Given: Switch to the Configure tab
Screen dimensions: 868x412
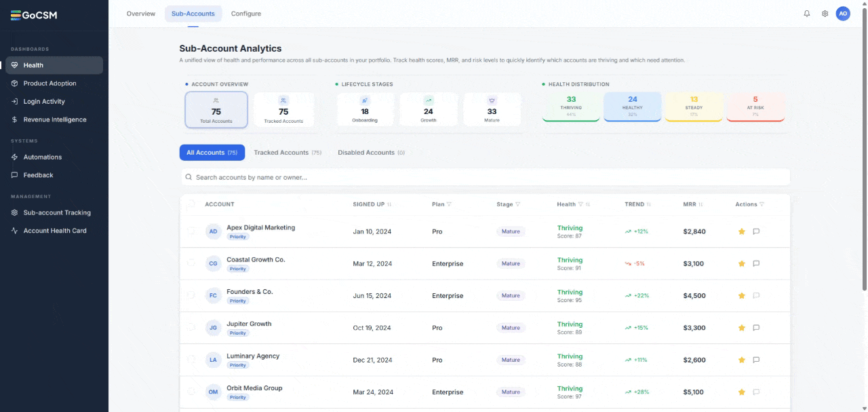Looking at the screenshot, I should (x=246, y=14).
